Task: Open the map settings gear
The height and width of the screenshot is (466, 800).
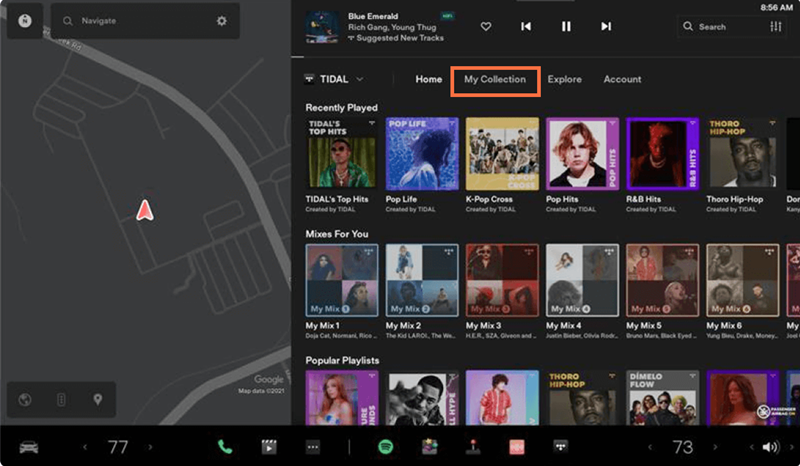Action: pos(221,21)
